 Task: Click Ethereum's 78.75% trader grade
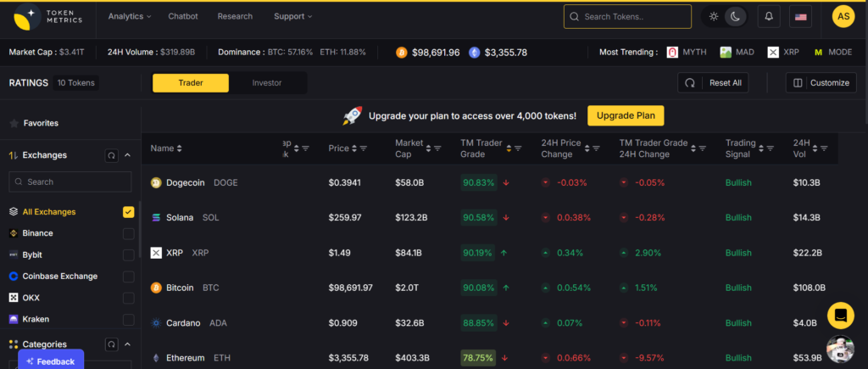[x=478, y=358]
